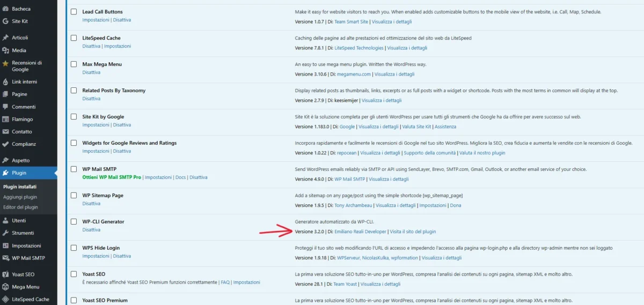Open the Articoli menu label
The height and width of the screenshot is (305, 644).
point(20,38)
